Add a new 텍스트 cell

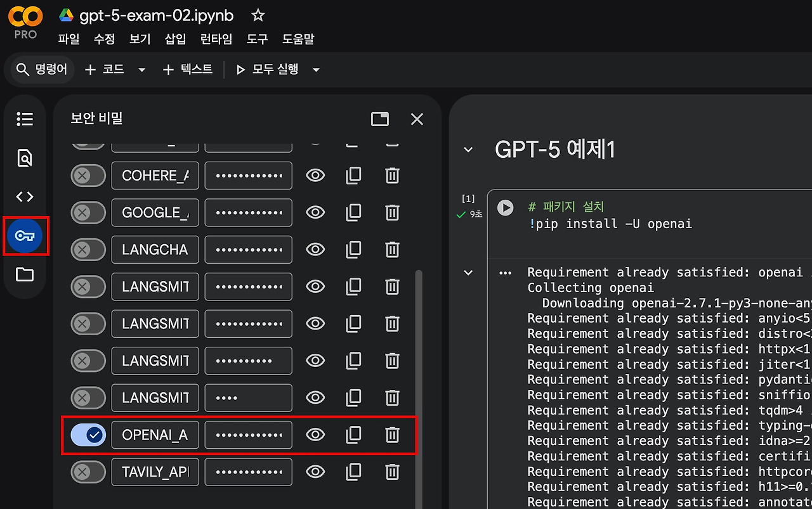tap(188, 70)
